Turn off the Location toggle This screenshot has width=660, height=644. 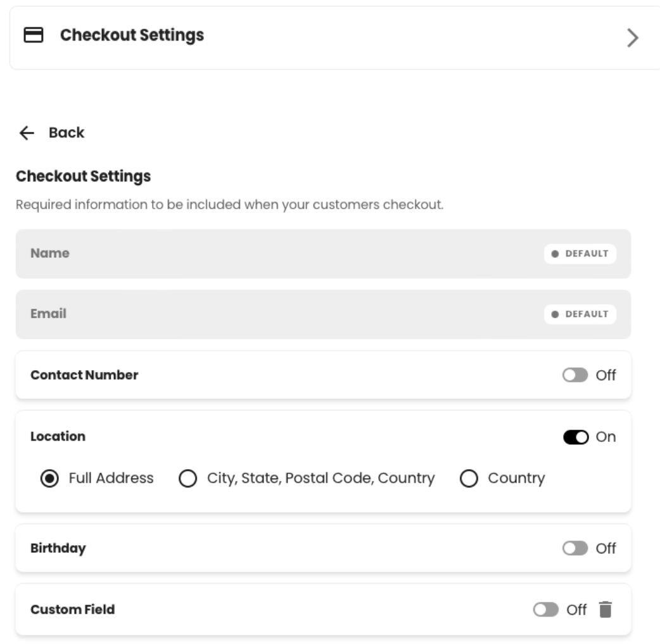pos(576,437)
